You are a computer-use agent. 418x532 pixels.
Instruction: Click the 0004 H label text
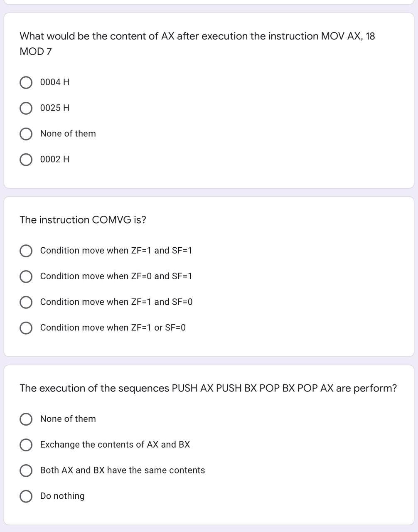(x=55, y=82)
